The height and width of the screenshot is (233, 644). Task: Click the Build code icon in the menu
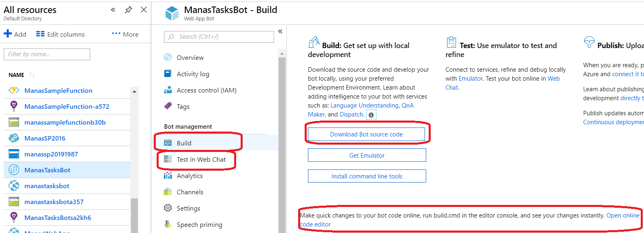click(x=168, y=143)
